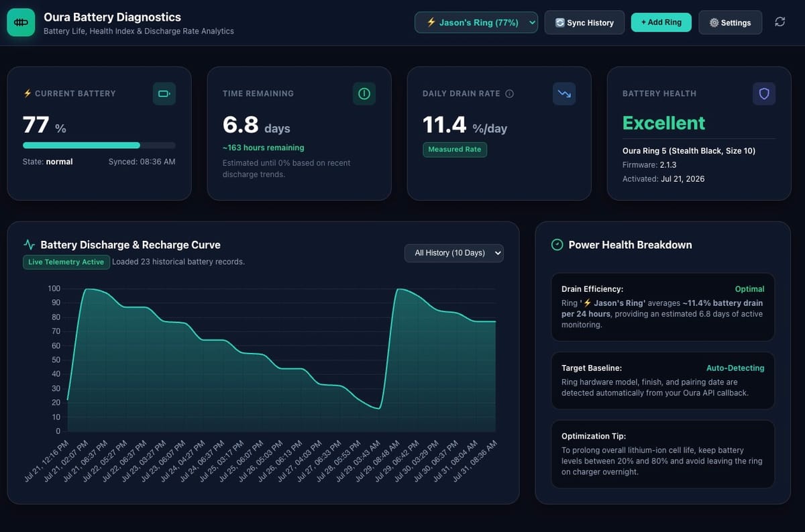Click the Optimization Tip card heading
Screen dimensions: 805x532
pyautogui.click(x=594, y=436)
